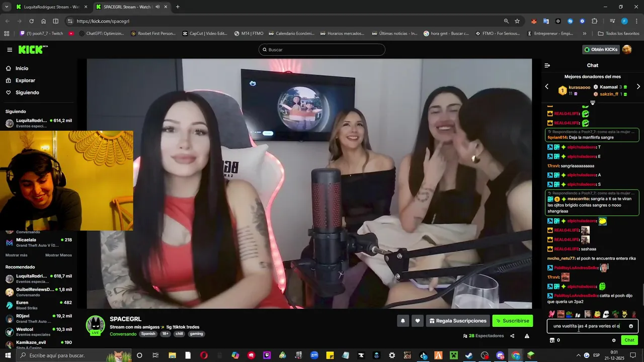The width and height of the screenshot is (644, 362).
Task: Open the pooh7_7 Twitch bookmark
Action: (x=42, y=34)
